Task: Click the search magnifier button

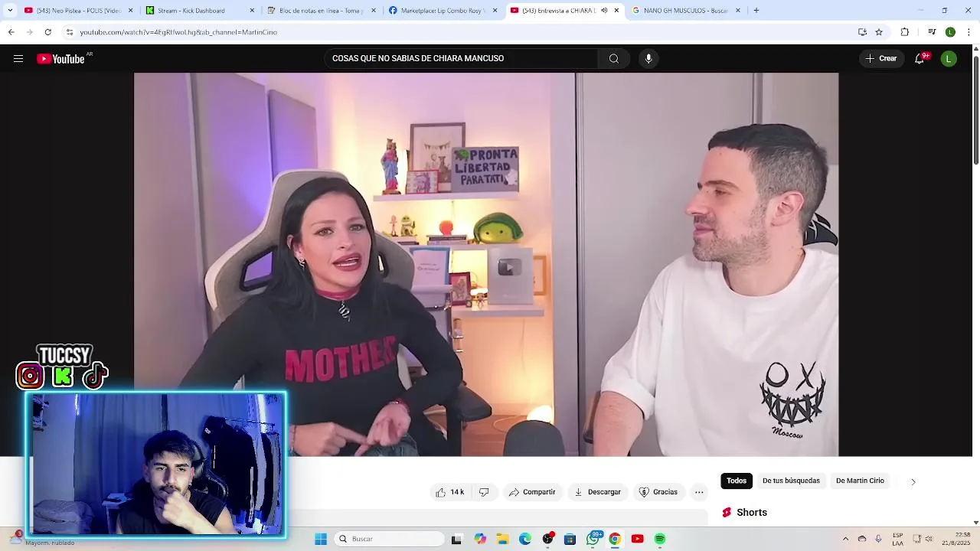Action: (x=614, y=59)
